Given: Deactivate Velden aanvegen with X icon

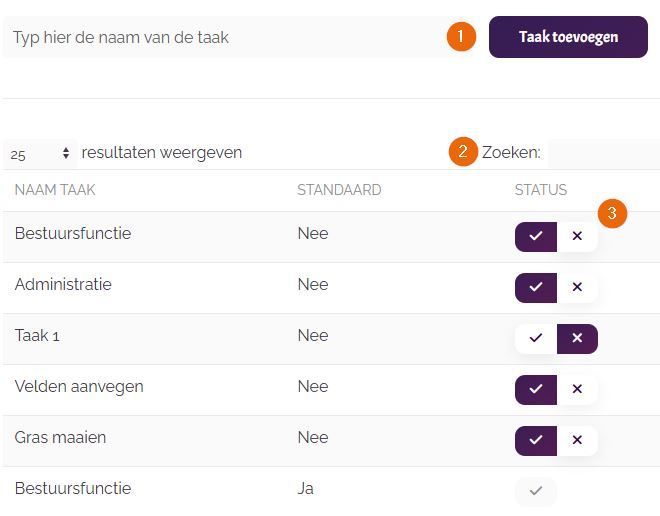Looking at the screenshot, I should 577,389.
